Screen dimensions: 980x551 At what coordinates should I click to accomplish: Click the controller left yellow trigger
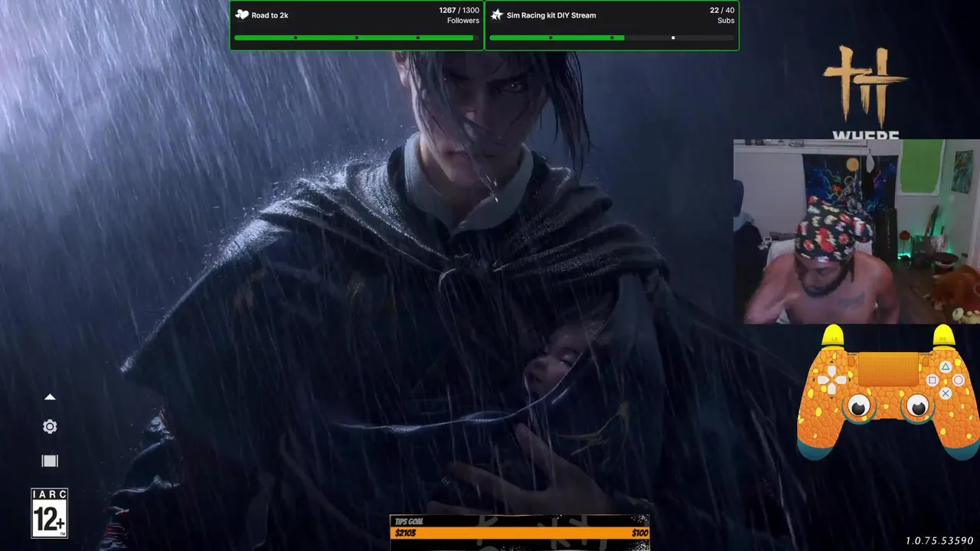832,336
